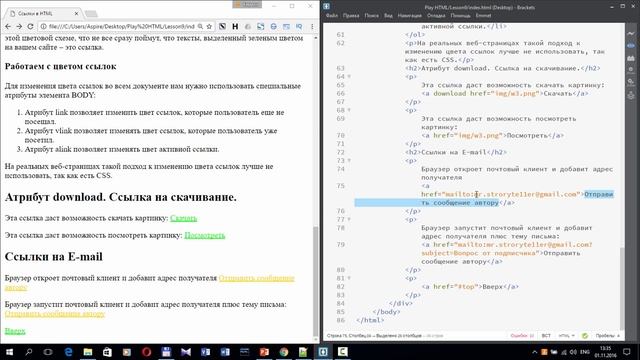Open volume control in system tray
The image size is (640, 360).
pos(573,352)
